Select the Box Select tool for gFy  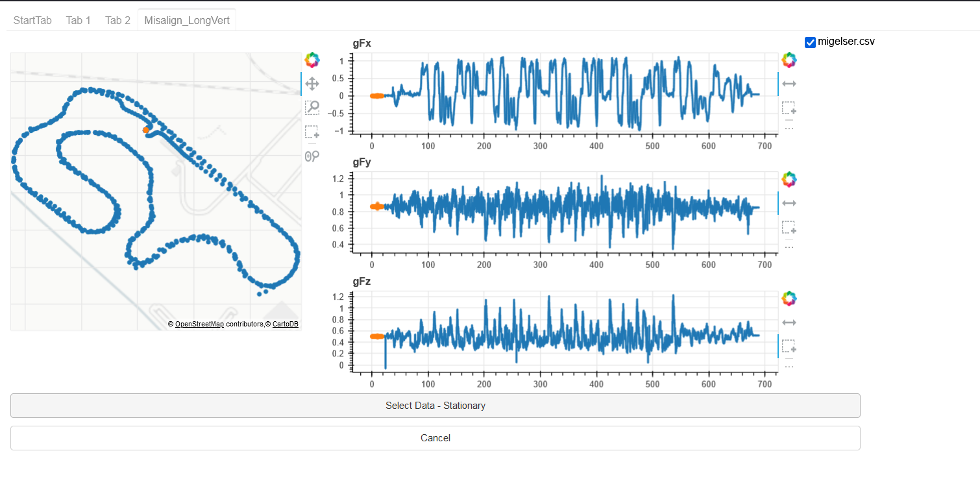[789, 227]
